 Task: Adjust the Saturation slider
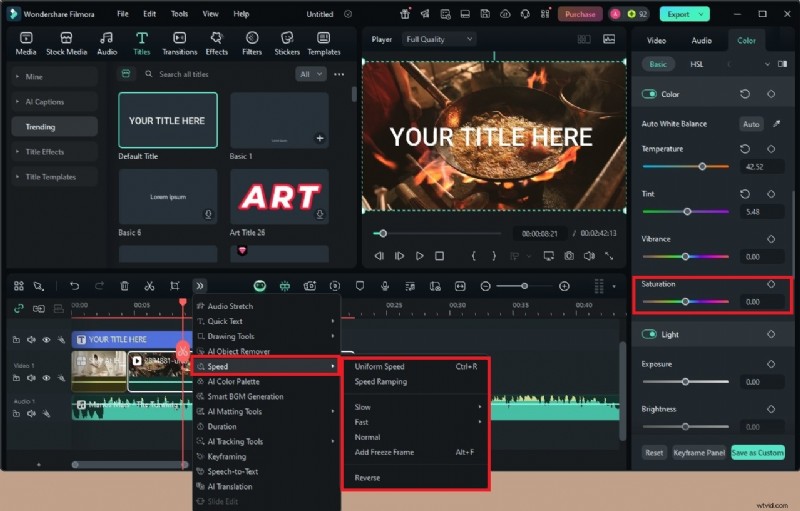(x=685, y=301)
